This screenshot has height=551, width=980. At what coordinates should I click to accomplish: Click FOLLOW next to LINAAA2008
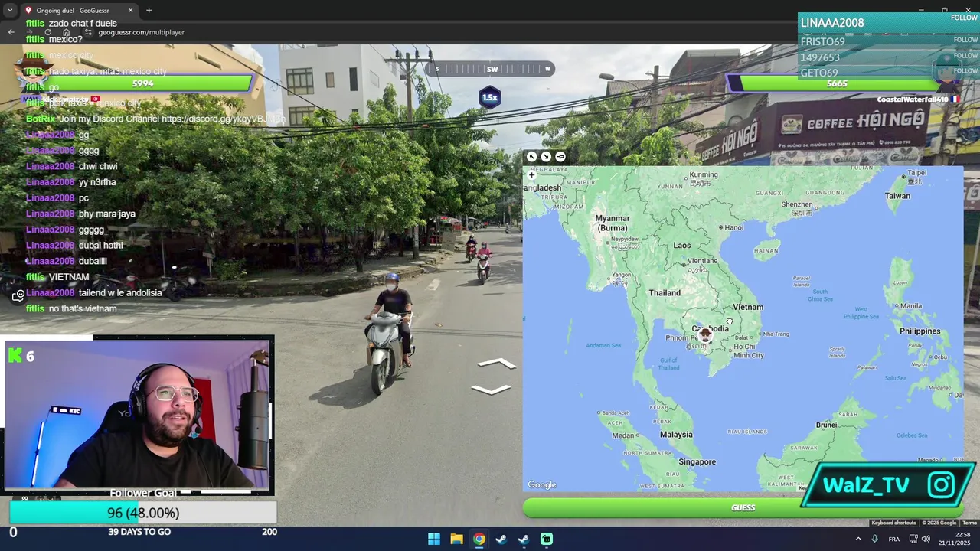pos(964,18)
